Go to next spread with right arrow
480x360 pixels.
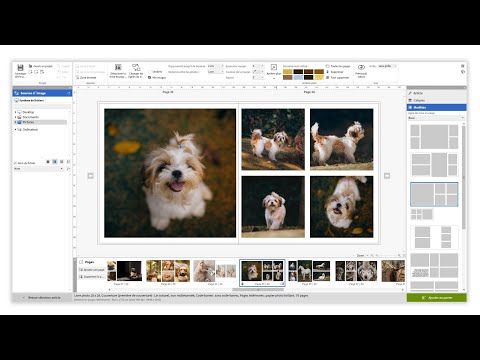tap(387, 176)
